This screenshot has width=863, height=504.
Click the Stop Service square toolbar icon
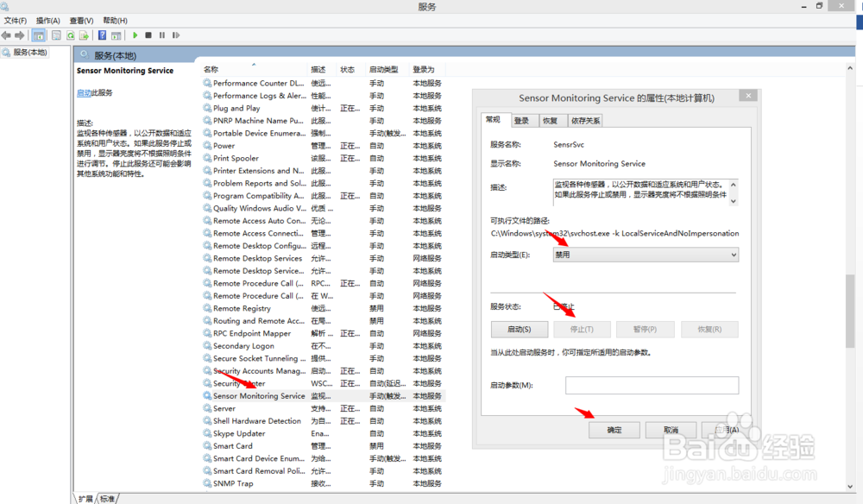(x=148, y=35)
